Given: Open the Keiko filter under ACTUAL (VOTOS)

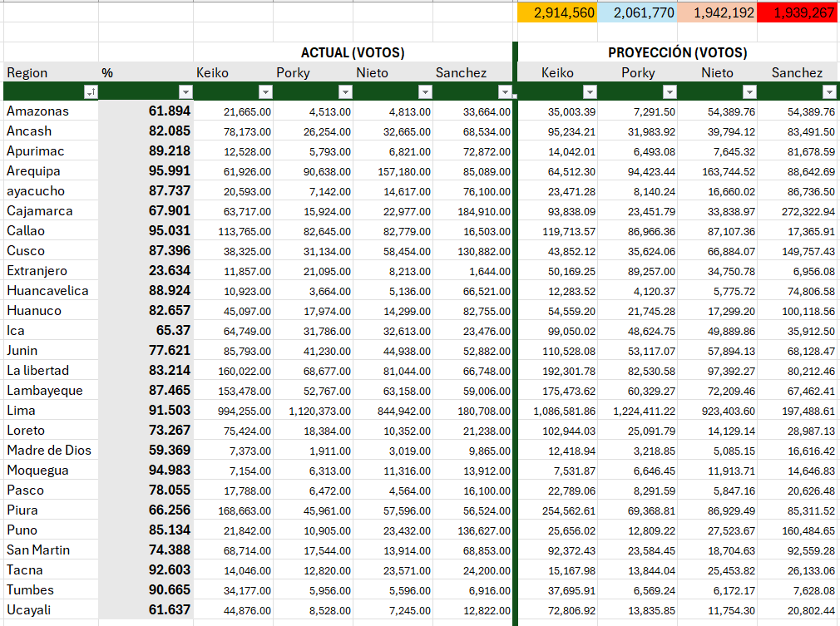Looking at the screenshot, I should tap(265, 92).
